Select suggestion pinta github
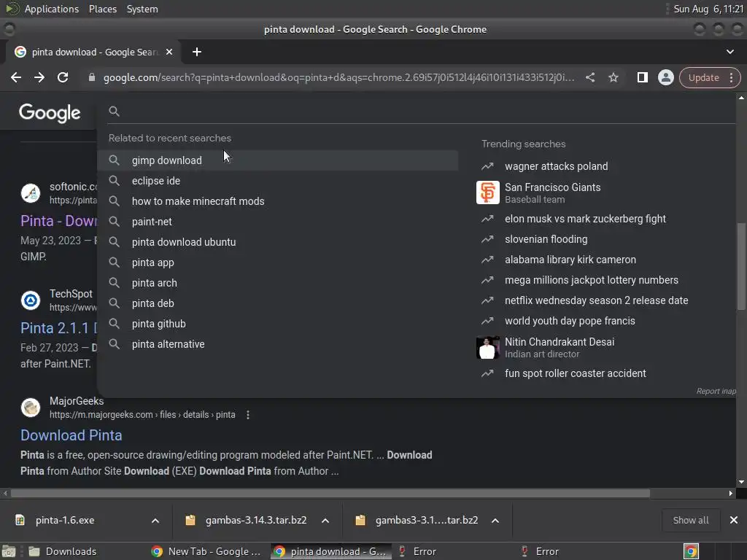This screenshot has height=560, width=747. 278,324
